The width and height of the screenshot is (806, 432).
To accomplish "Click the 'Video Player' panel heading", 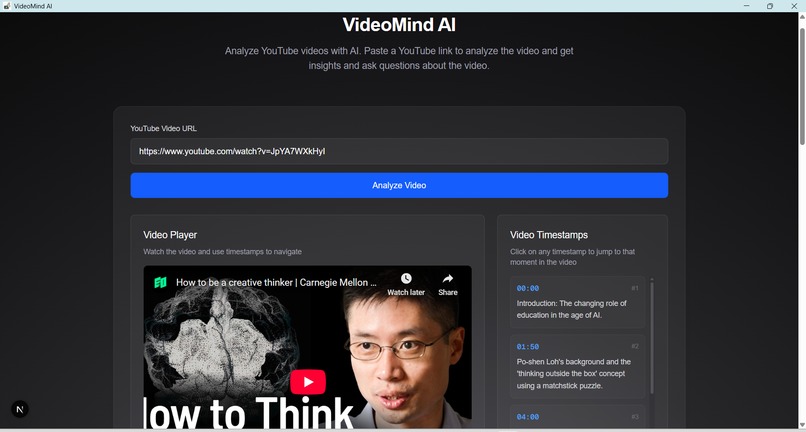I will pos(170,235).
